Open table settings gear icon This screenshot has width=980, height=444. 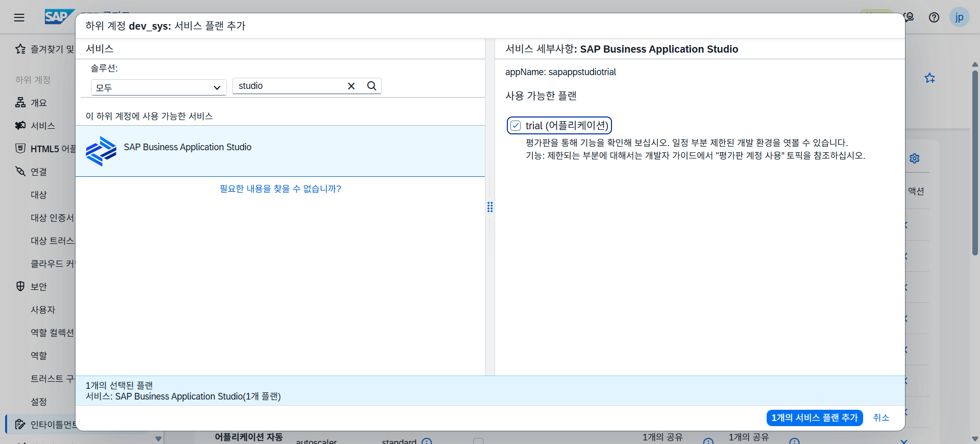(x=915, y=158)
